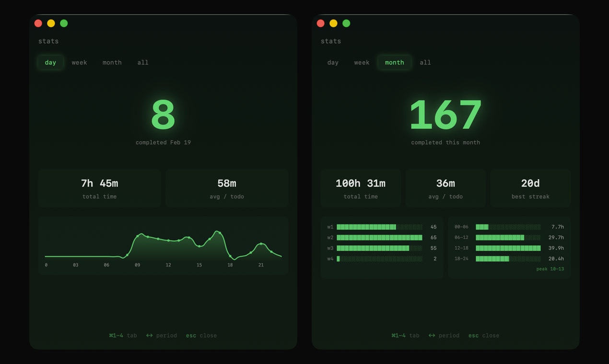Viewport: 609px width, 364px height.
Task: Minimize right window with yellow button
Action: [333, 23]
